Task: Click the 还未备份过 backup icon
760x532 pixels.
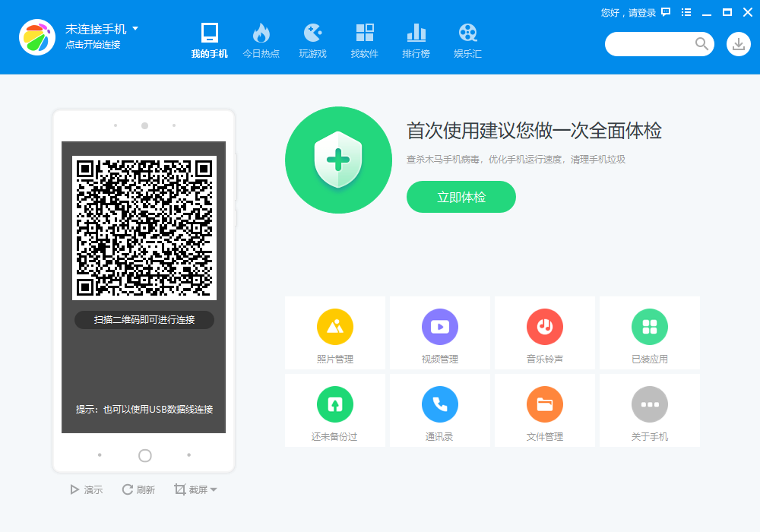Action: point(334,404)
